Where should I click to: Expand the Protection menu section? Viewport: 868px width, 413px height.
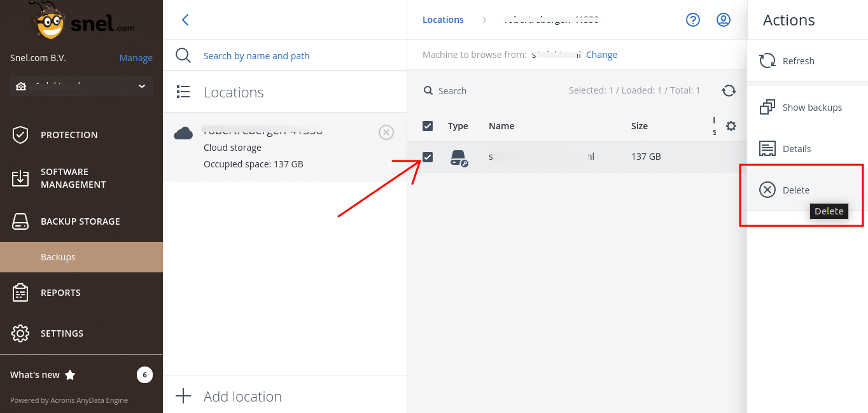(69, 135)
